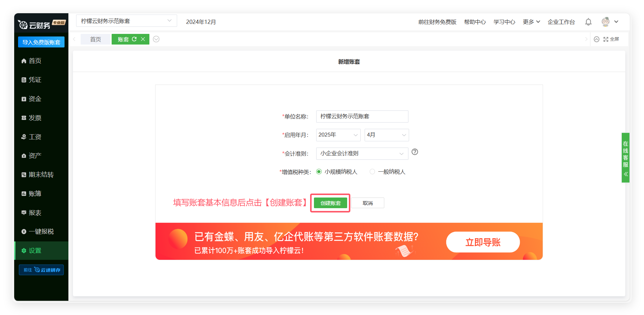Collapse header using the up-arrow circle icon
This screenshot has height=315, width=644.
(597, 39)
